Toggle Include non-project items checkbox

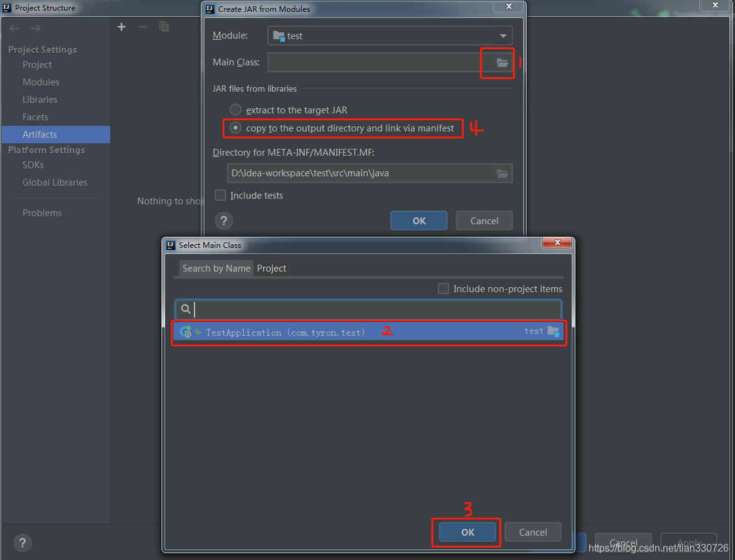tap(443, 288)
